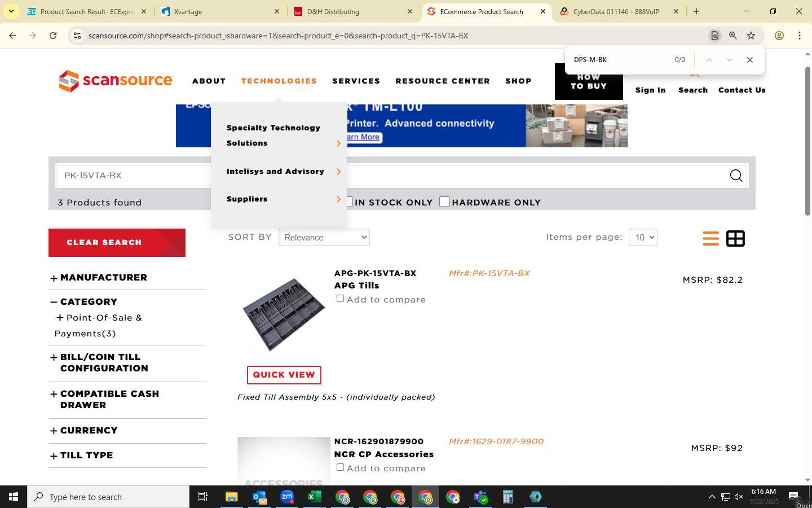The height and width of the screenshot is (508, 812).
Task: Bookmark this page with the star icon
Action: 751,36
